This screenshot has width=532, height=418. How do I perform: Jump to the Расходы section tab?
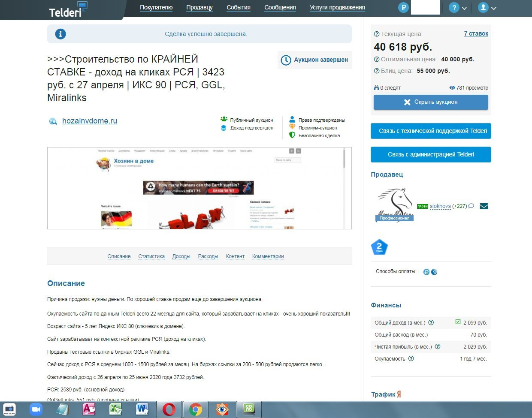click(208, 256)
